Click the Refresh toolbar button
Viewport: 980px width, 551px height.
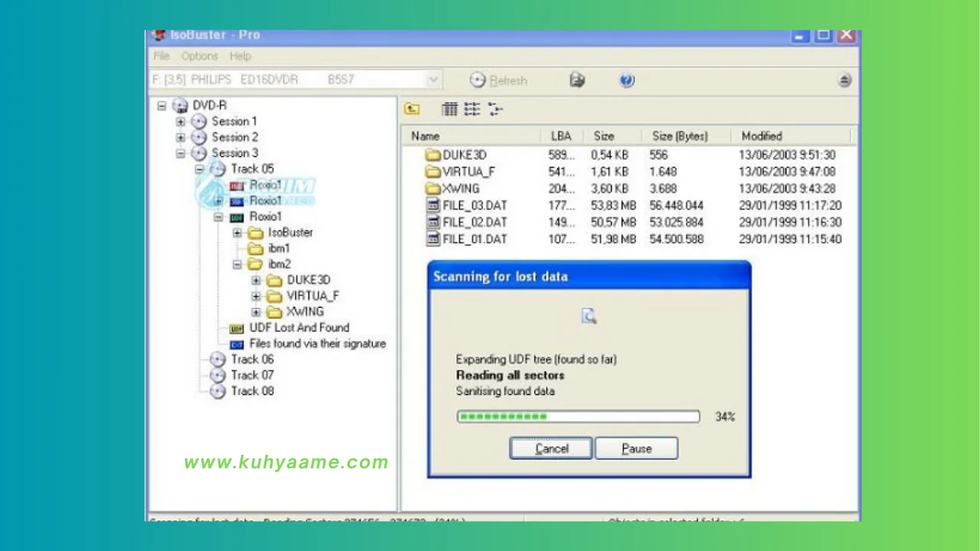coord(498,80)
